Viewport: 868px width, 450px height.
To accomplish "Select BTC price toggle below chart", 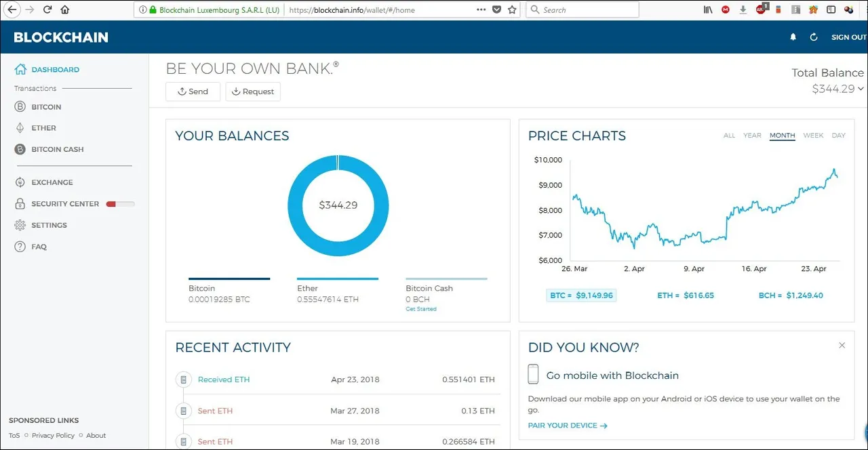I will pos(581,295).
